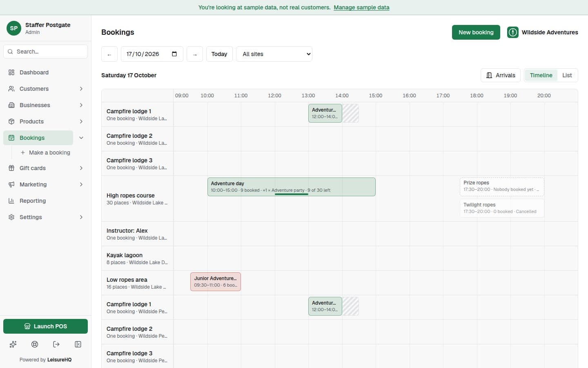
Task: Open Customers in the sidebar
Action: (38, 89)
